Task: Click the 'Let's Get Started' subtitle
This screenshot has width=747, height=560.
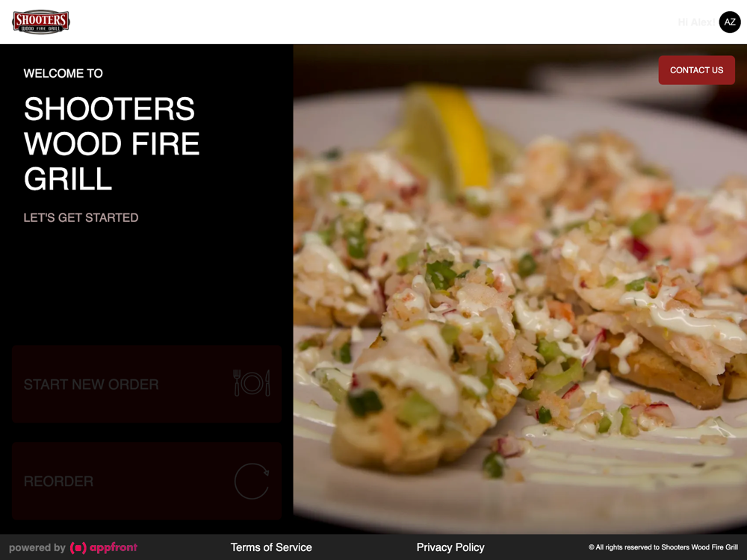Action: point(81,217)
